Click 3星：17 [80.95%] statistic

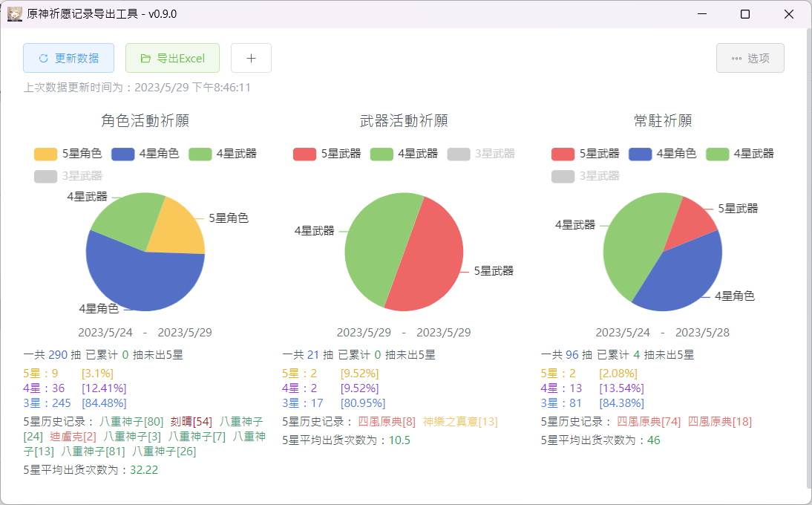[x=334, y=403]
